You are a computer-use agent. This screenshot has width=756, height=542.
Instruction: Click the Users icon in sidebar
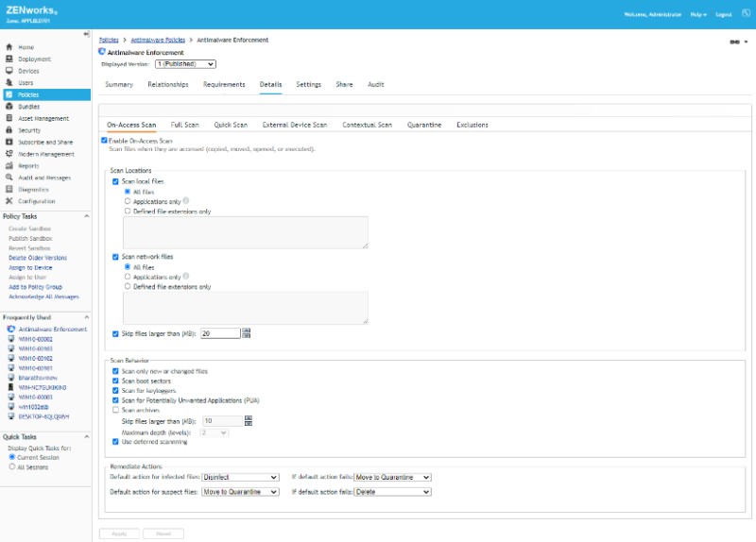9,82
